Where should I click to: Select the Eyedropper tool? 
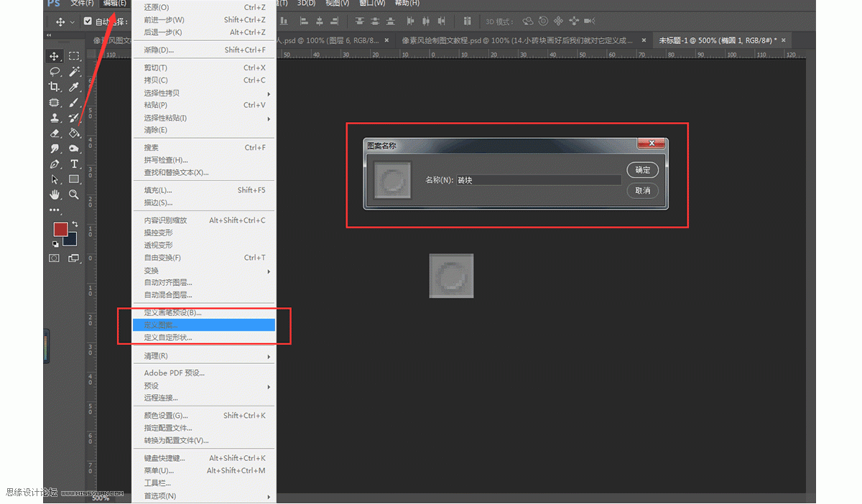tap(74, 87)
